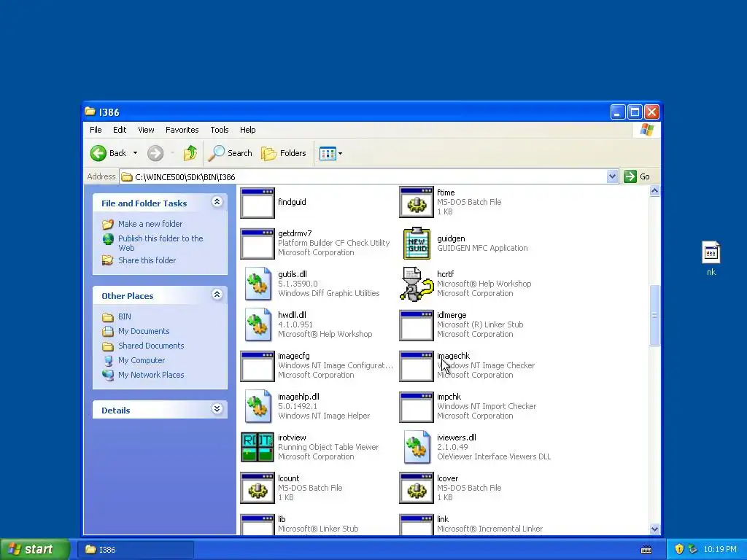
Task: Click Make a new folder link
Action: (150, 224)
